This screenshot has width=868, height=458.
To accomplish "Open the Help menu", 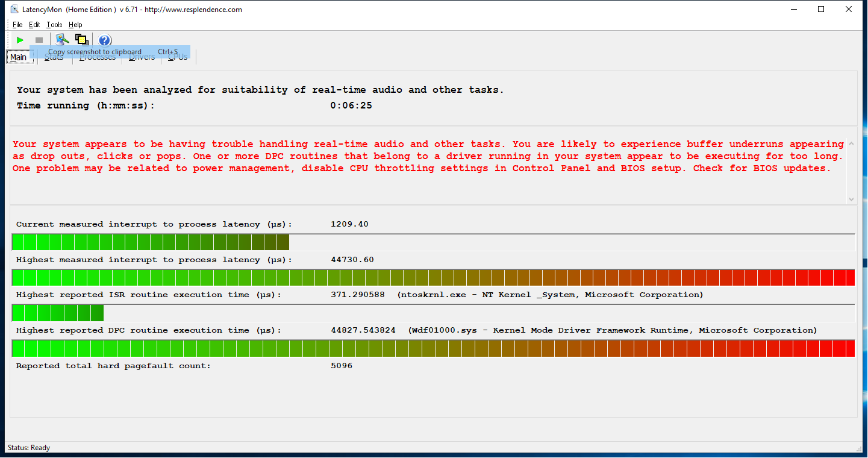I will pos(75,25).
